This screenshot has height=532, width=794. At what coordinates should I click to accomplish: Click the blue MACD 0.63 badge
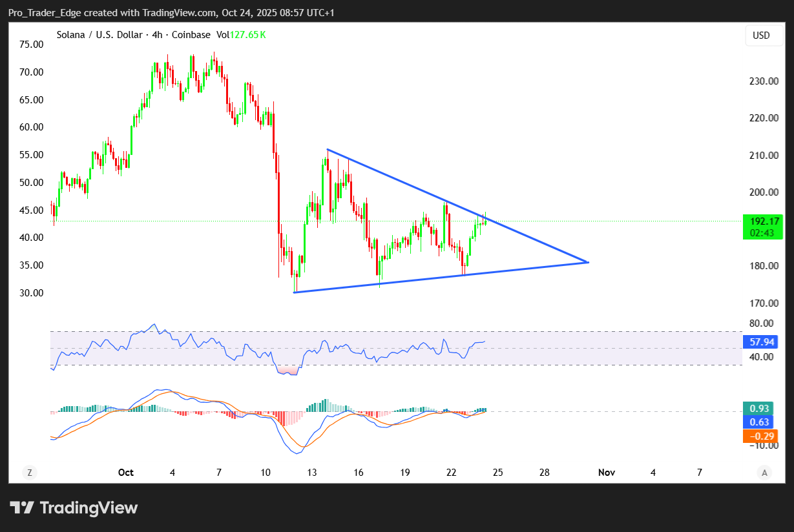758,422
